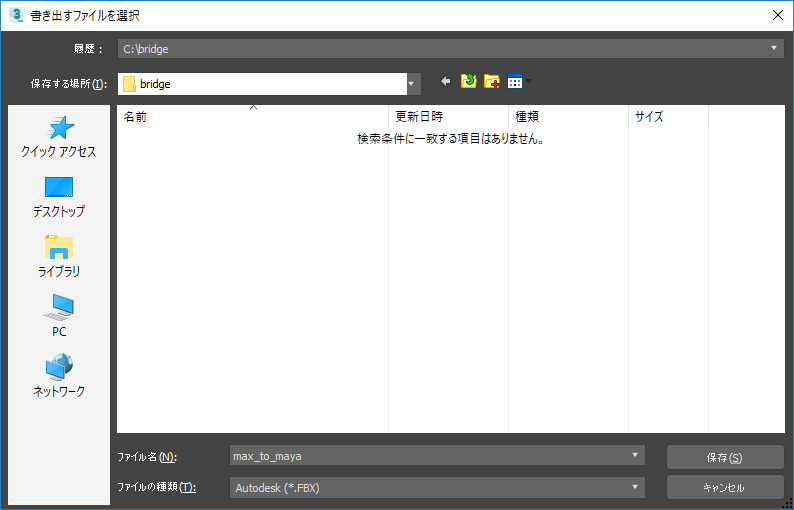Screen dimensions: 794x510
Task: Click the max_to_maya filename field
Action: [x=430, y=456]
